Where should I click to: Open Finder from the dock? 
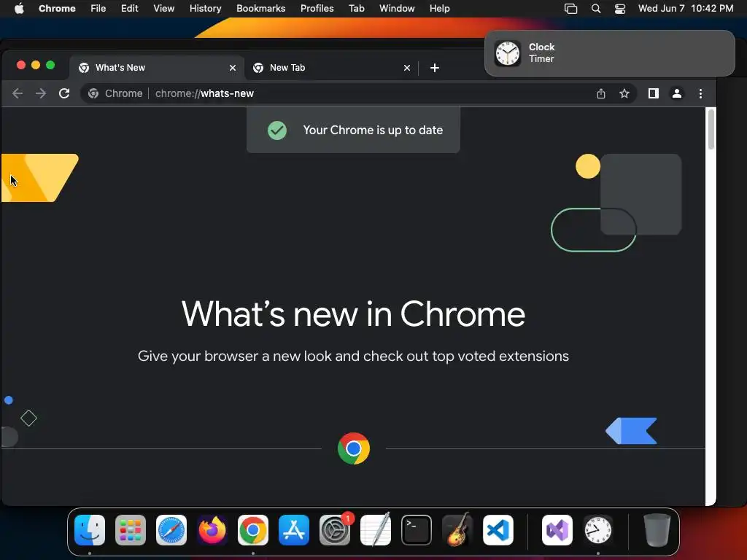90,530
